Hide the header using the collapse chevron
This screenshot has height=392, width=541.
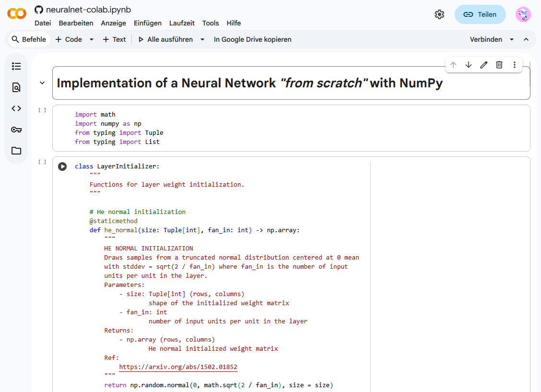pyautogui.click(x=526, y=39)
